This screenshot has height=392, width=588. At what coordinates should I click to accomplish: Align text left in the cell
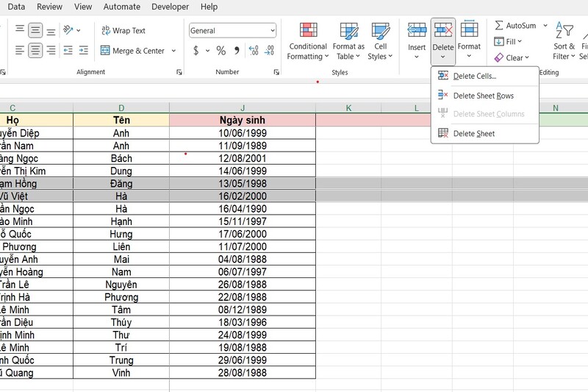(x=20, y=50)
